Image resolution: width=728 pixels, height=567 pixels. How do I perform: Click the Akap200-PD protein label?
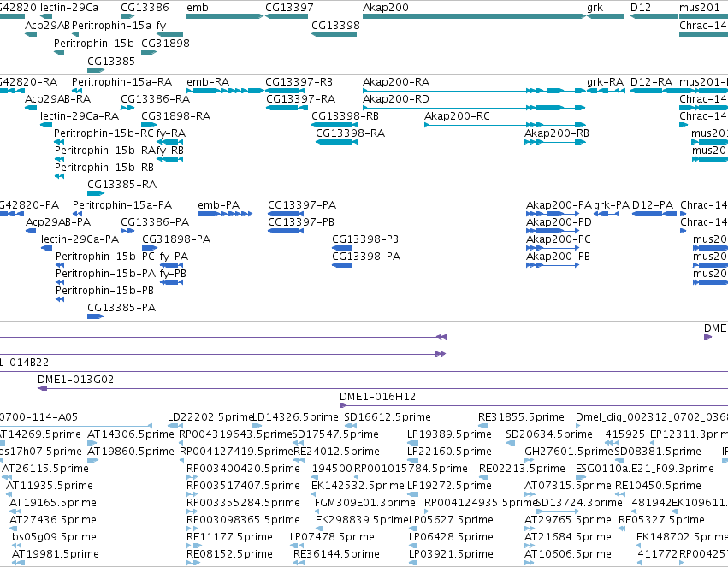click(x=559, y=222)
